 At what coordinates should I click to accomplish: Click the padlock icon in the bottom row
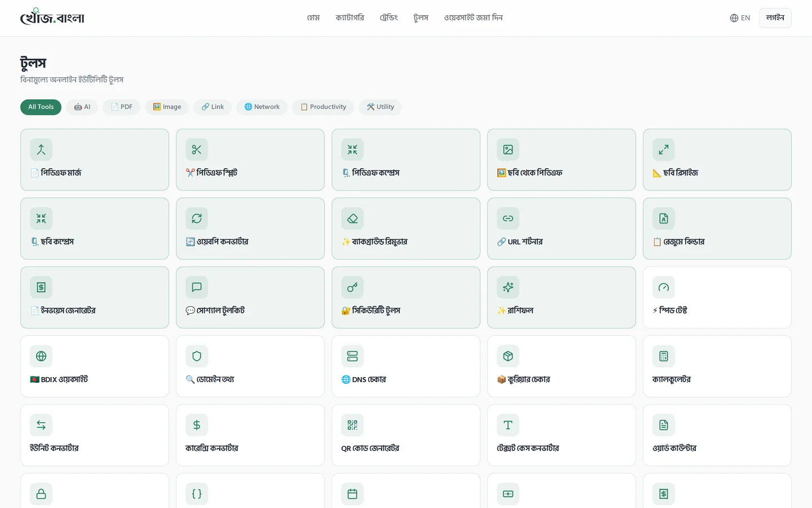tap(41, 494)
